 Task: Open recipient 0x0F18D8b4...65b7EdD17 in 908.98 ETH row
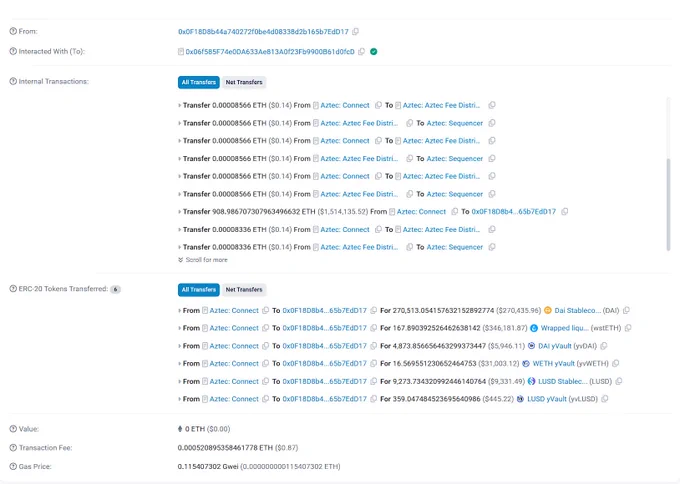click(513, 212)
